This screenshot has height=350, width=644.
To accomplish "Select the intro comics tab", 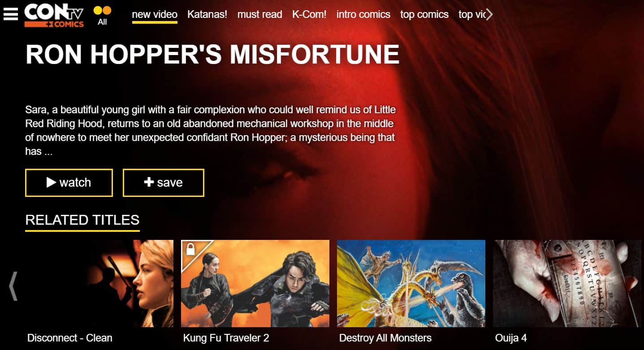I will coord(363,14).
